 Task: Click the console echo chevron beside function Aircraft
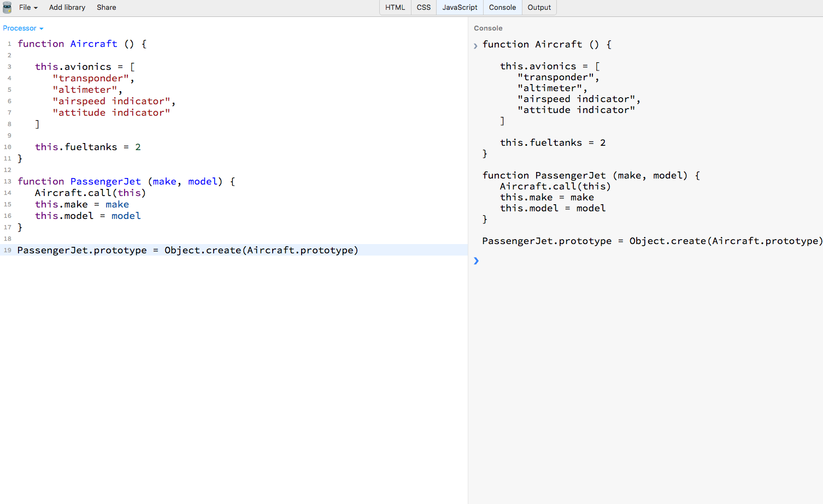click(475, 46)
